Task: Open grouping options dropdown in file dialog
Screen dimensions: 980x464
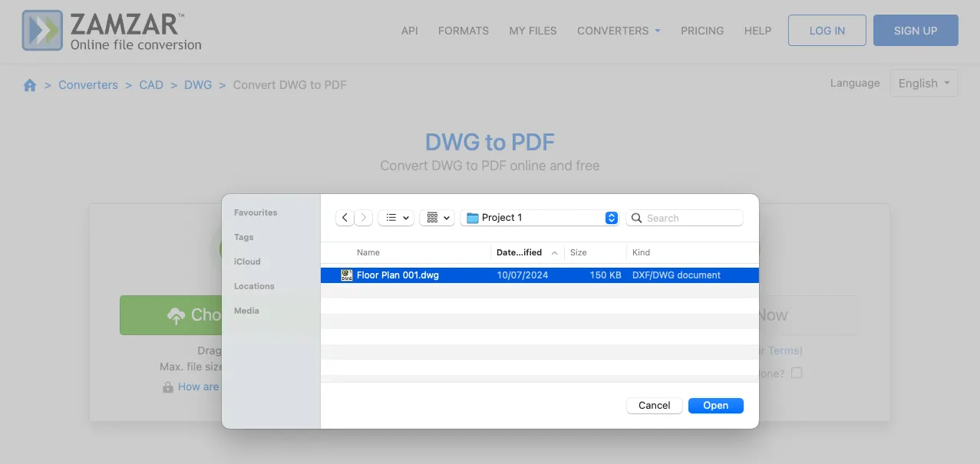Action: click(x=437, y=218)
